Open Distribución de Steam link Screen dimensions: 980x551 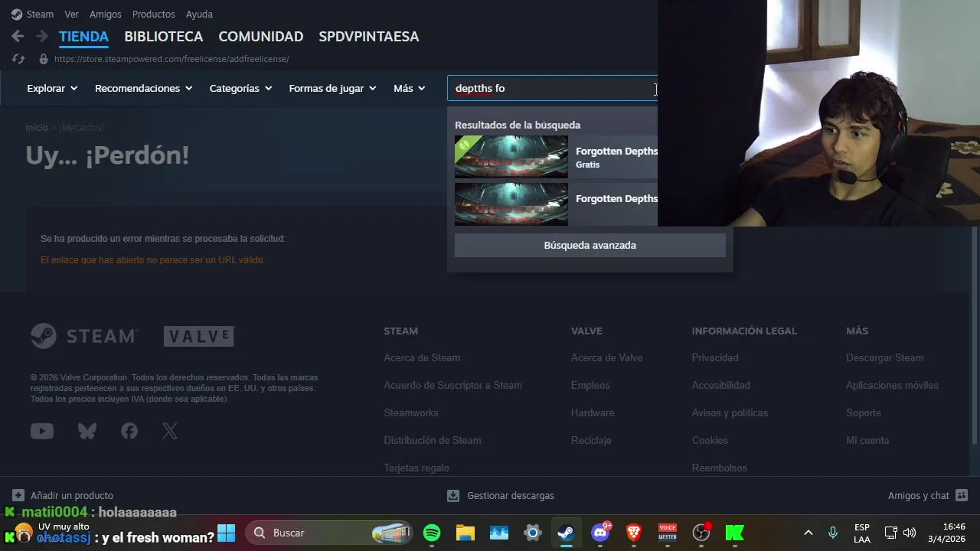[x=433, y=440]
